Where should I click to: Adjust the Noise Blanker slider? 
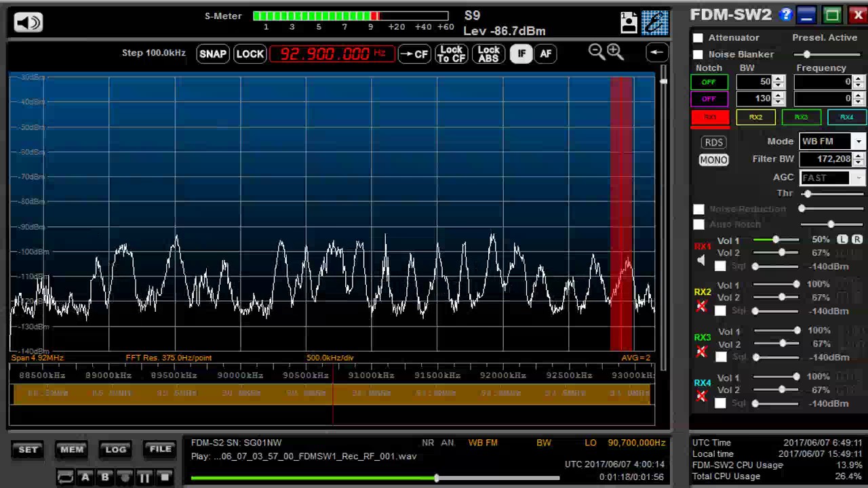coord(827,54)
